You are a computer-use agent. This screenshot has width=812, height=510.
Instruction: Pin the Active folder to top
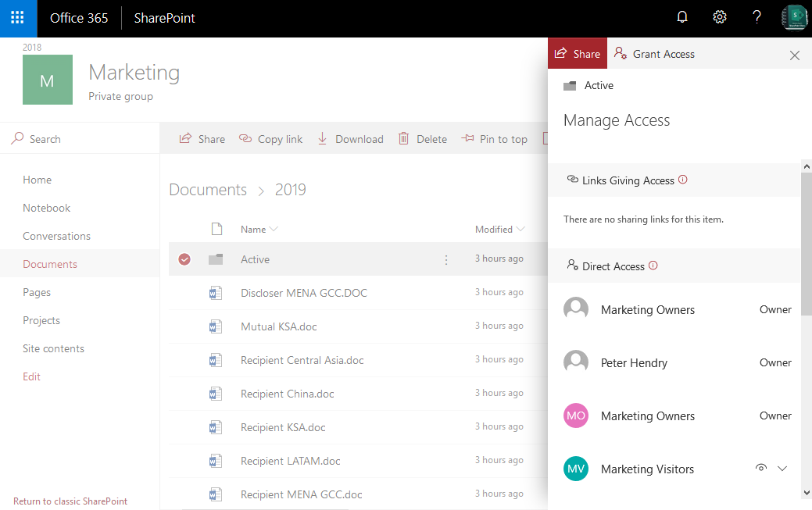point(495,138)
